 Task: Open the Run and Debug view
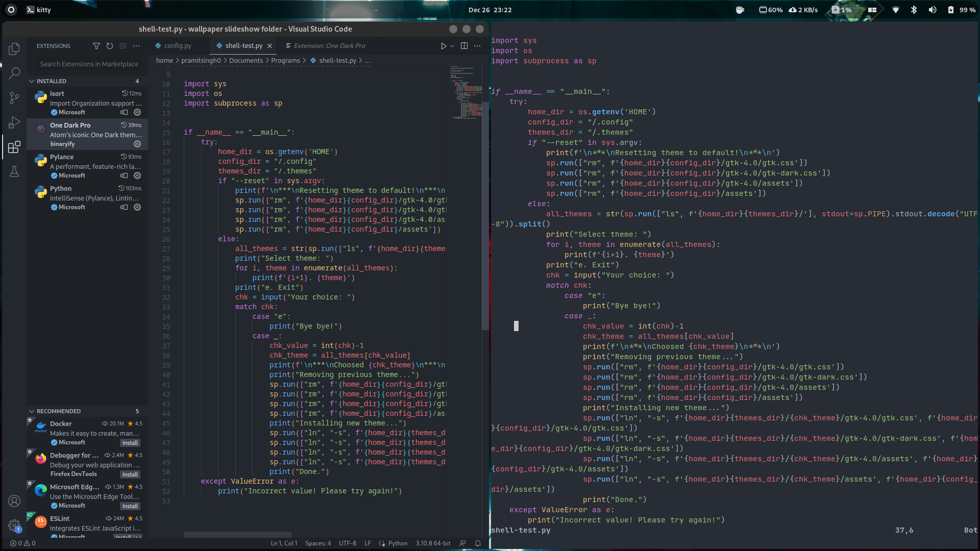pyautogui.click(x=14, y=122)
